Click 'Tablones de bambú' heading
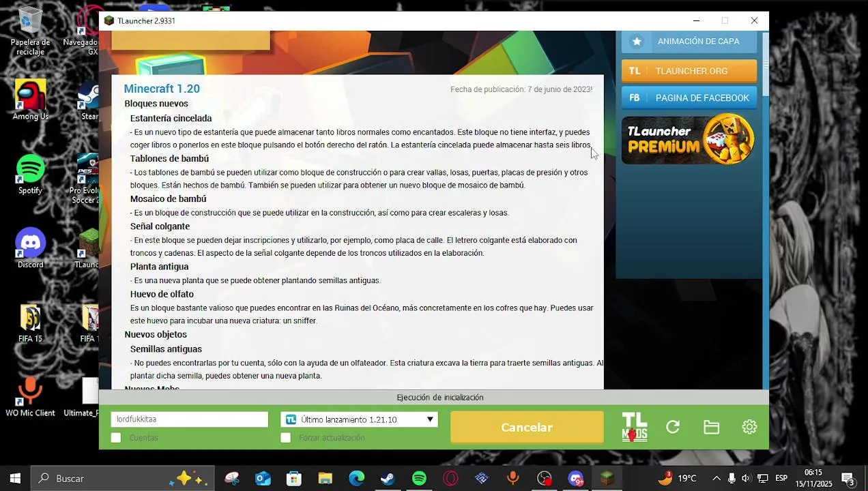The height and width of the screenshot is (491, 868). 170,158
